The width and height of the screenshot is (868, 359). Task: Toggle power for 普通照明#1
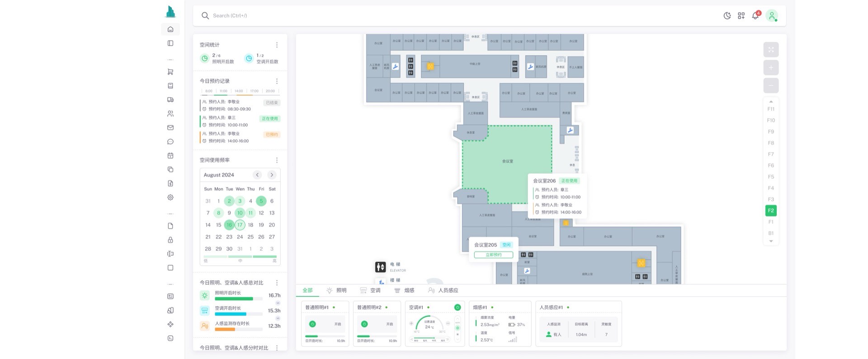tap(312, 324)
